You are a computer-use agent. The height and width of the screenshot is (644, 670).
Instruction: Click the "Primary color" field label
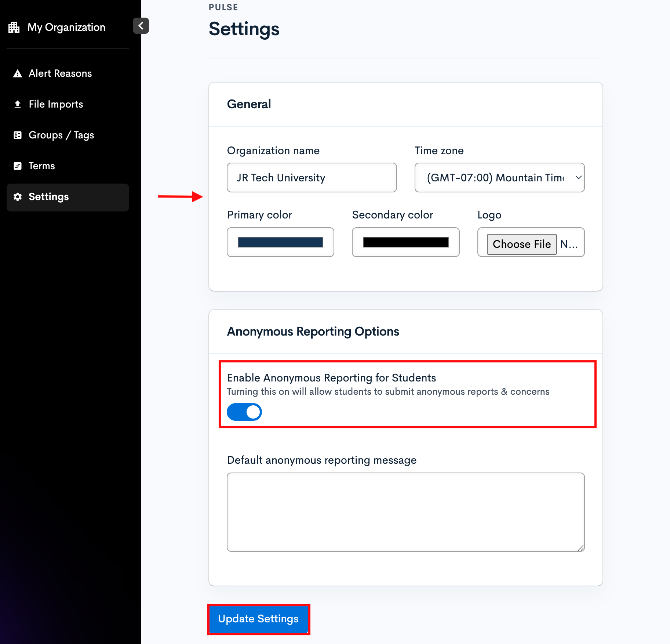click(x=259, y=215)
